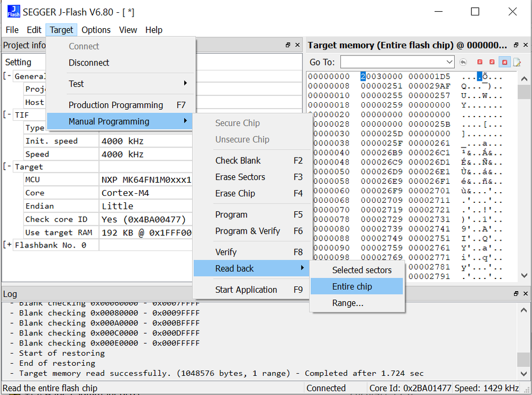
Task: Click the Check core ID value cell
Action: [x=146, y=219]
